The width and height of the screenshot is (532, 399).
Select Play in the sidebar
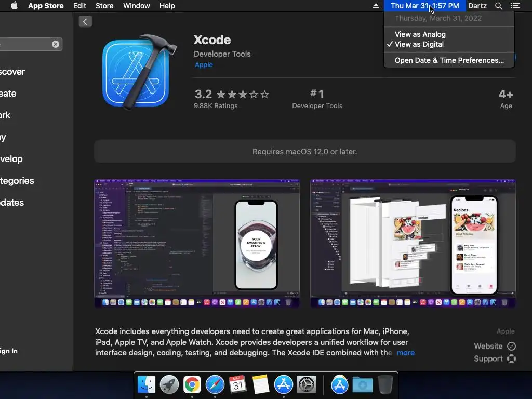click(4, 137)
